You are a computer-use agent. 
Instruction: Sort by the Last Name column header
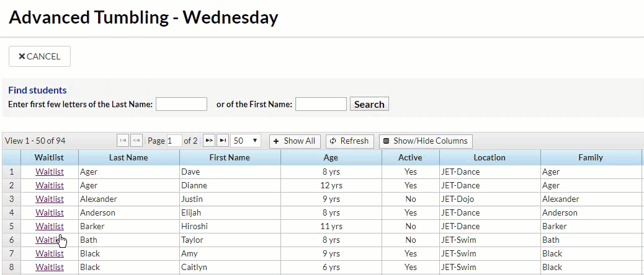point(128,157)
